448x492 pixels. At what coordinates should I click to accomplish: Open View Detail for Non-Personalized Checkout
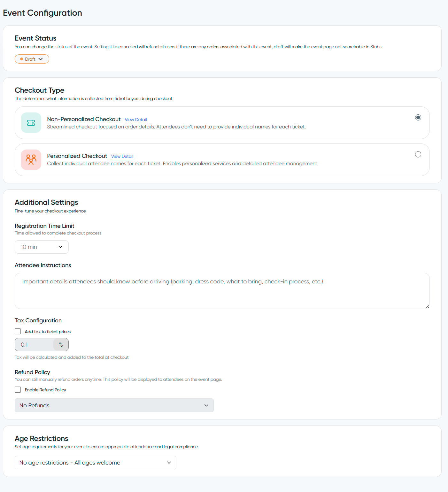(135, 119)
